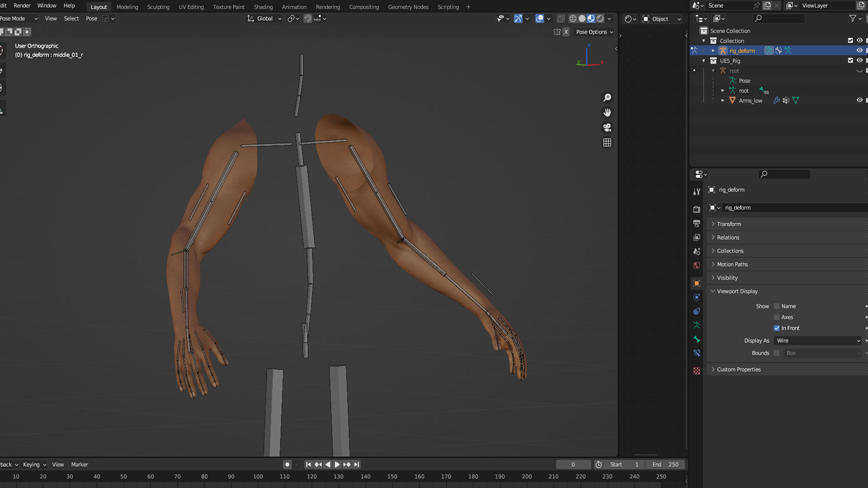Open the Output properties tab
This screenshot has width=868, height=488.
click(x=697, y=223)
